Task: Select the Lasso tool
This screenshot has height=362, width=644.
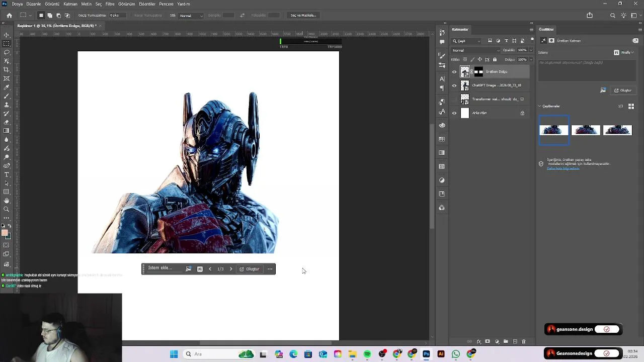Action: [7, 52]
